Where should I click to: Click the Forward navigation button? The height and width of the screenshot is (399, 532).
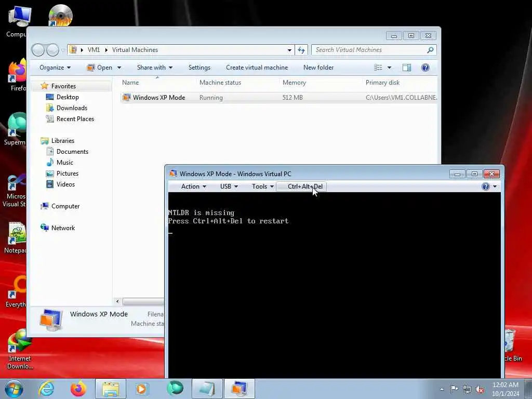tap(52, 50)
